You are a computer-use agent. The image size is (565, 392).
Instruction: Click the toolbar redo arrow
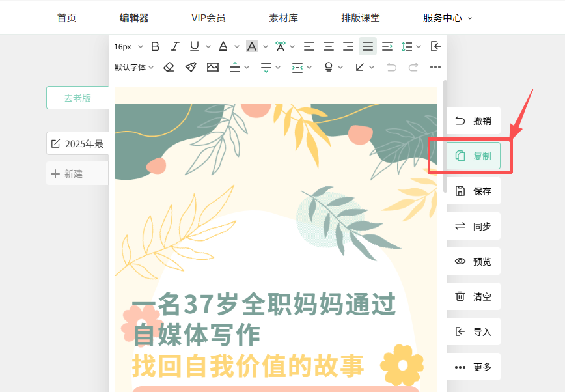click(413, 67)
